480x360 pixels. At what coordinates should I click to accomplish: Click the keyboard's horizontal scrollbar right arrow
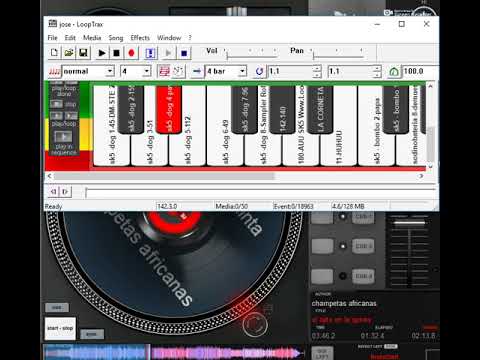coord(421,176)
